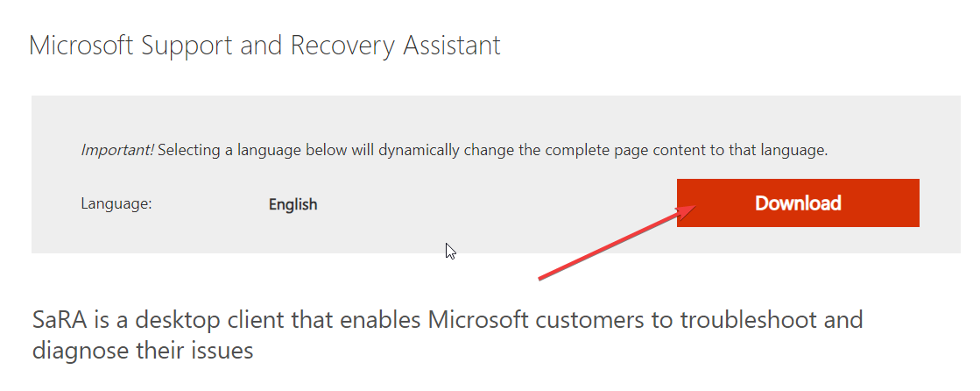Click the word 'Assistant' in page title
Screen dimensions: 980x391
pyautogui.click(x=452, y=46)
